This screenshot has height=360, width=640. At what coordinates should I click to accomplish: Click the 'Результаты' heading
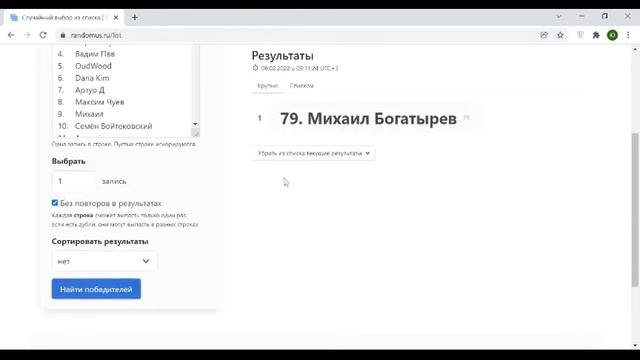point(282,56)
